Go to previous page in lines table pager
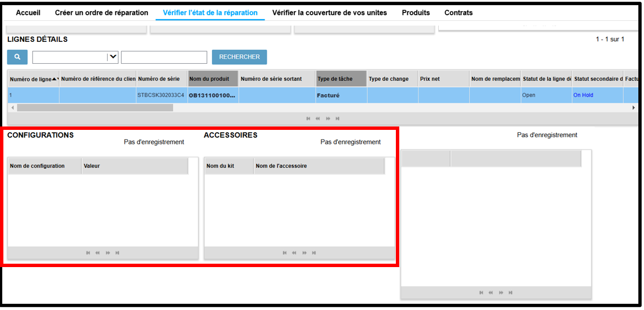Screen dimensions: 644x310 point(317,119)
